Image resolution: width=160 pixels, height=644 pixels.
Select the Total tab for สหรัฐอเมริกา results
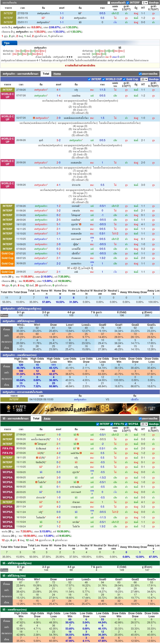pyautogui.click(x=46, y=74)
